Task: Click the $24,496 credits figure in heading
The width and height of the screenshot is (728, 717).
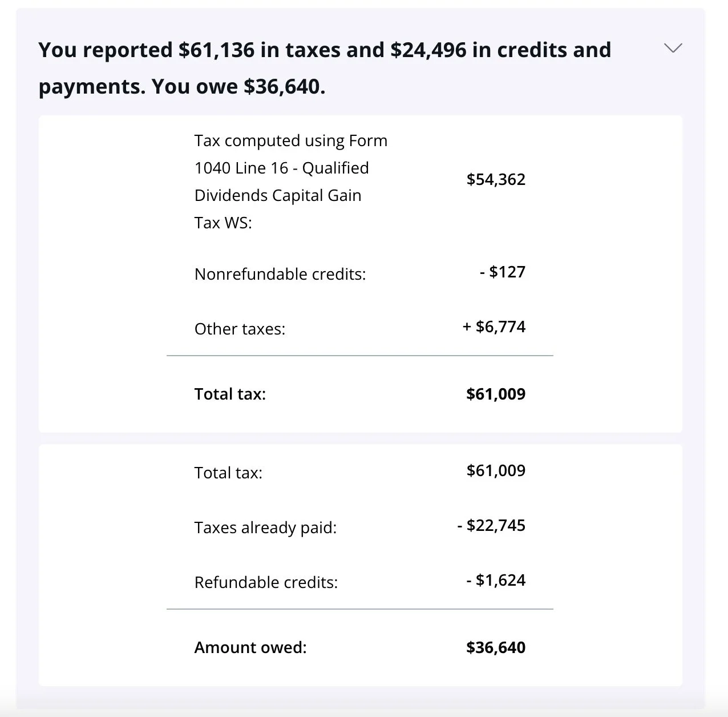Action: pos(428,50)
